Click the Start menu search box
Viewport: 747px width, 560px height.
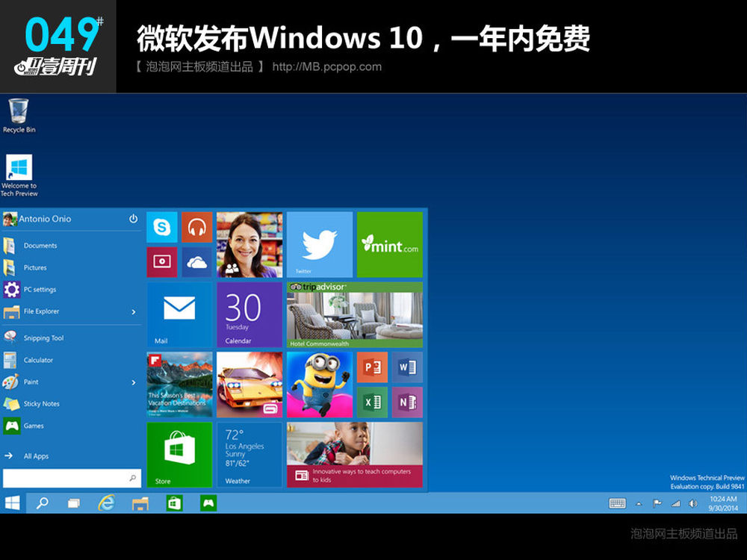click(x=72, y=478)
